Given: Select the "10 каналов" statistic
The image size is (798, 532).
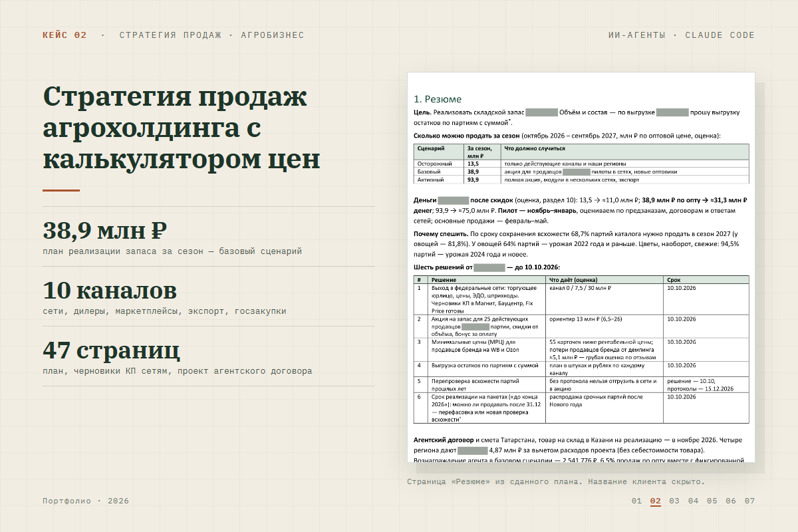Looking at the screenshot, I should pyautogui.click(x=110, y=291).
